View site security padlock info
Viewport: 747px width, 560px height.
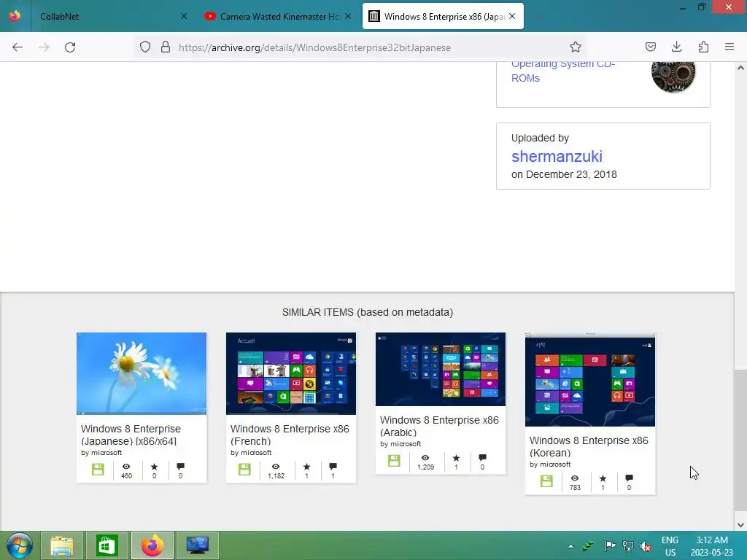point(166,47)
